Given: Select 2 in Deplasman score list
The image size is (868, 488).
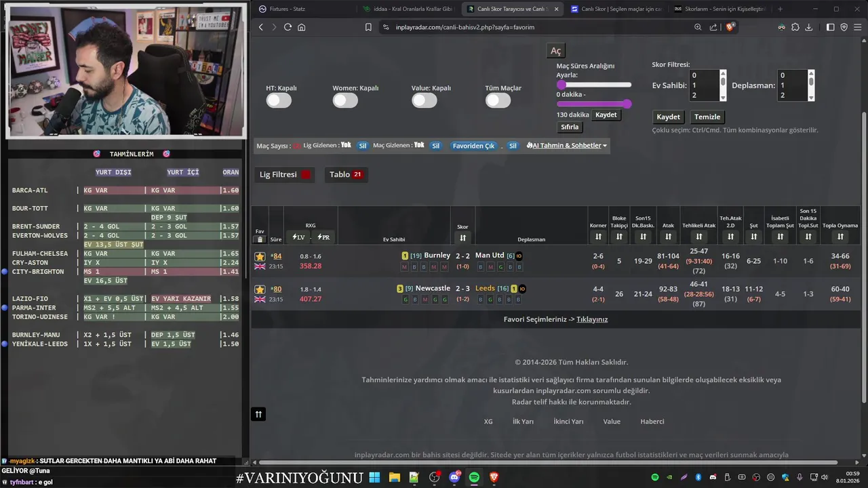Looking at the screenshot, I should (792, 95).
